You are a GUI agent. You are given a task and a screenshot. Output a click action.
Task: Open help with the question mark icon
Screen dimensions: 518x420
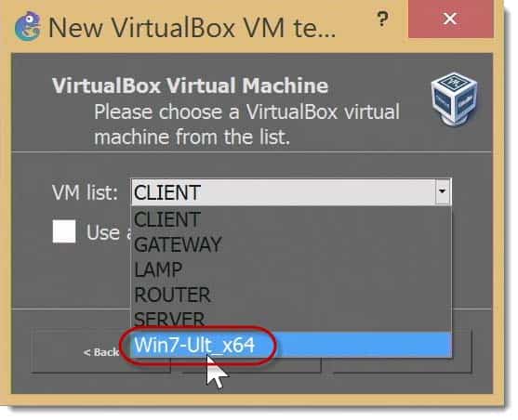[x=382, y=20]
